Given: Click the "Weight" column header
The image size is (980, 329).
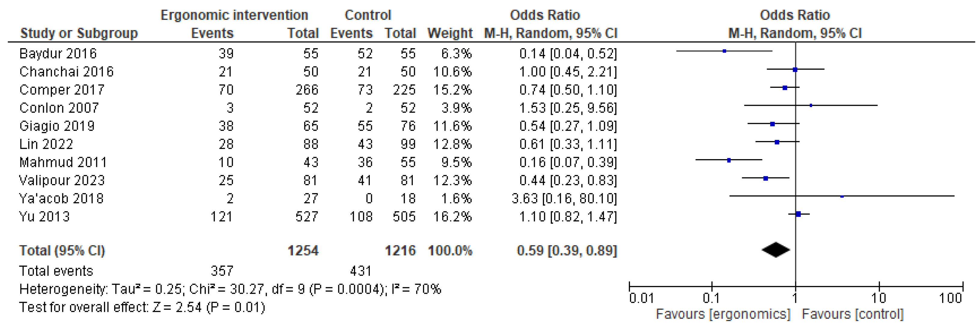Looking at the screenshot, I should 450,33.
